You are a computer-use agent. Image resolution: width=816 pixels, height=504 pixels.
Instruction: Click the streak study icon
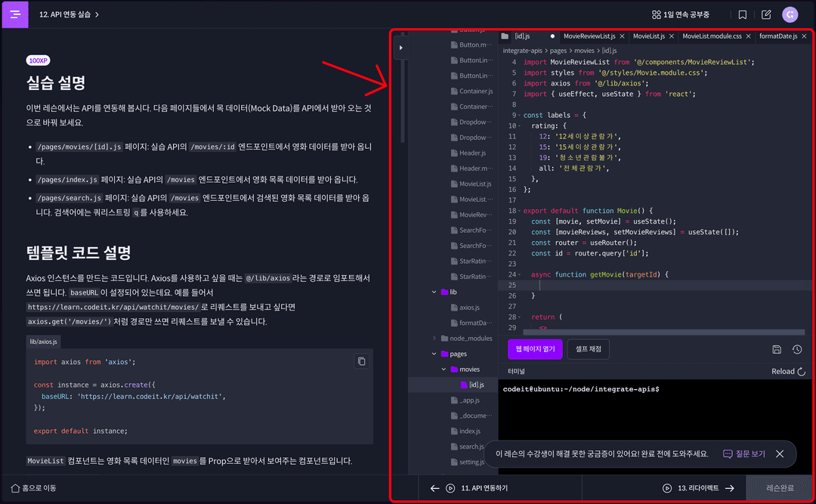tap(657, 14)
